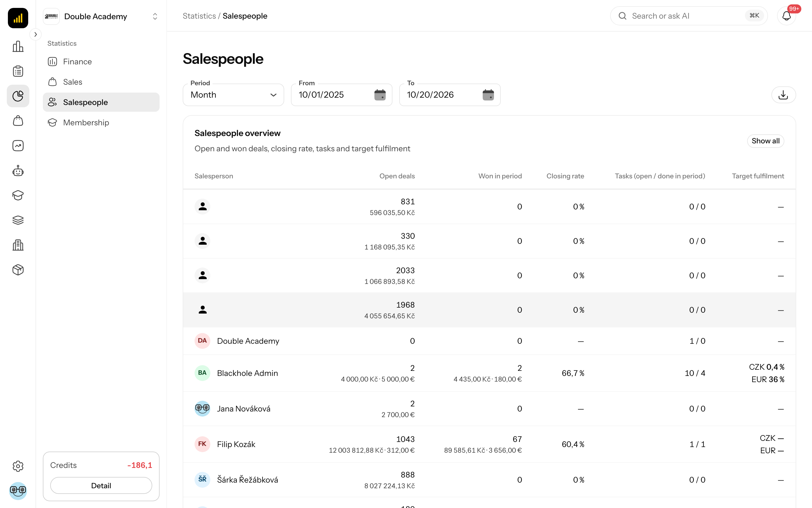Go to Membership statistics
This screenshot has width=812, height=508.
tap(101, 123)
